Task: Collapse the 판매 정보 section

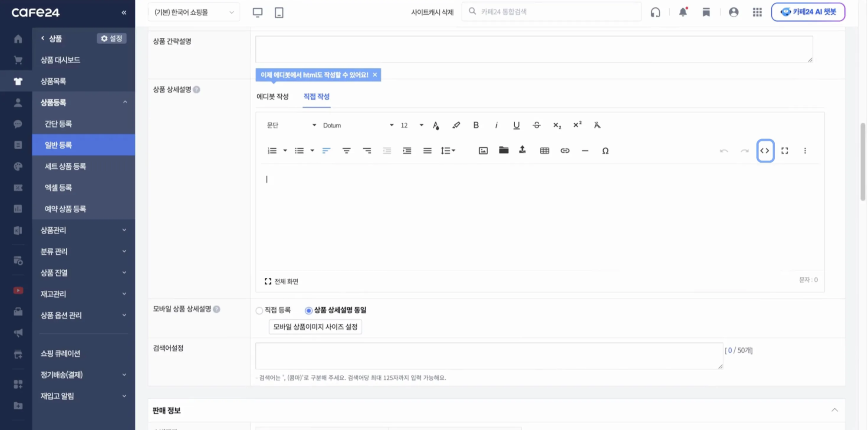Action: [834, 410]
